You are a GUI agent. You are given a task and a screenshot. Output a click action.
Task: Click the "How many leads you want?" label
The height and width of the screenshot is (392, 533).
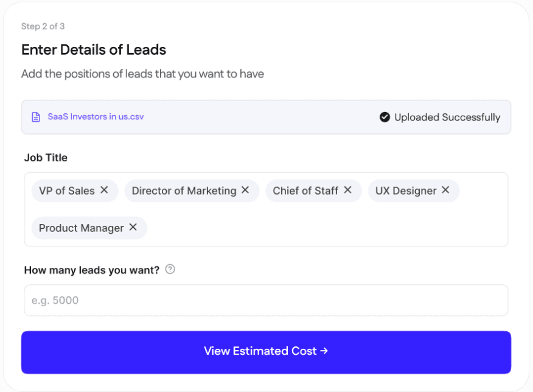point(92,270)
